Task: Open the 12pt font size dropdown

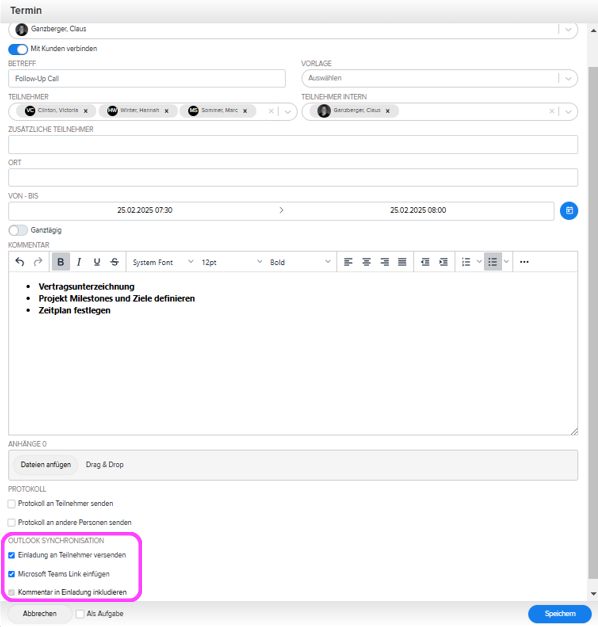Action: coord(232,262)
